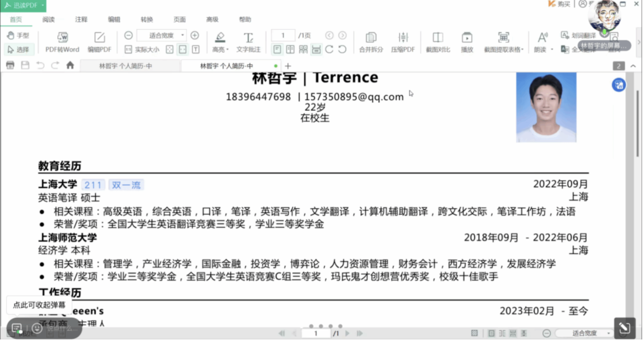Open the 适合宽度 zoom dropdown in toolbar
Screen dimensions: 644x340
tap(182, 35)
